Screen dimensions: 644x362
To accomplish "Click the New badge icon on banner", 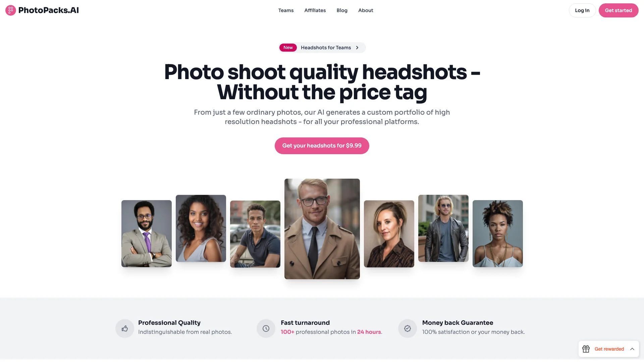I will point(288,47).
